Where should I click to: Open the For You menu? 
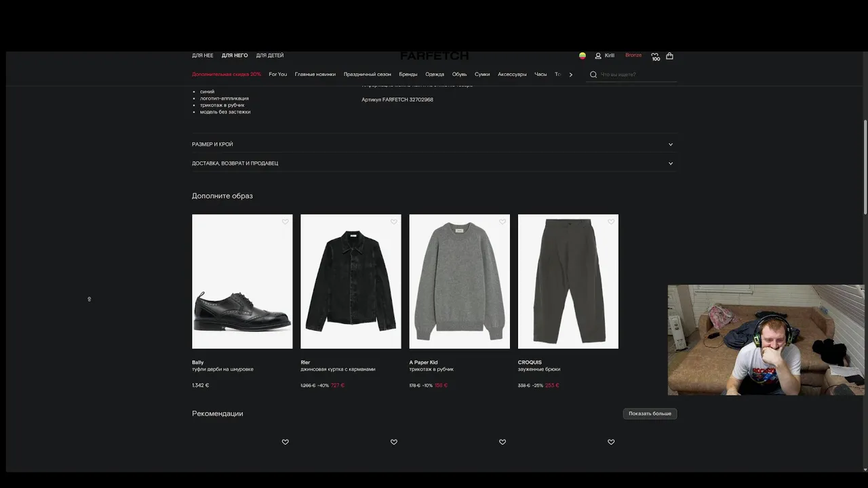[278, 75]
